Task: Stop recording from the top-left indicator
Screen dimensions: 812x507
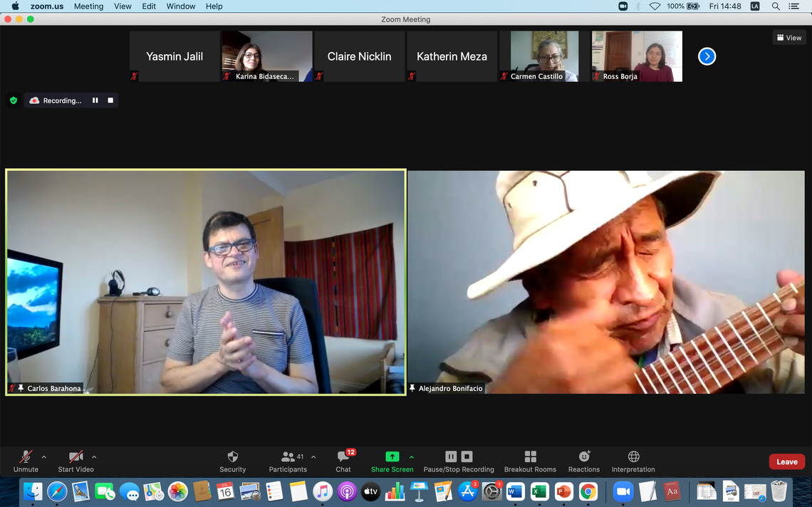Action: [x=110, y=100]
